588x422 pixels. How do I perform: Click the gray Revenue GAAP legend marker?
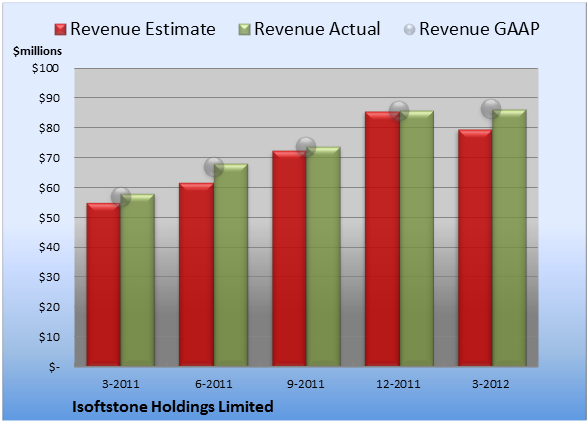(409, 30)
